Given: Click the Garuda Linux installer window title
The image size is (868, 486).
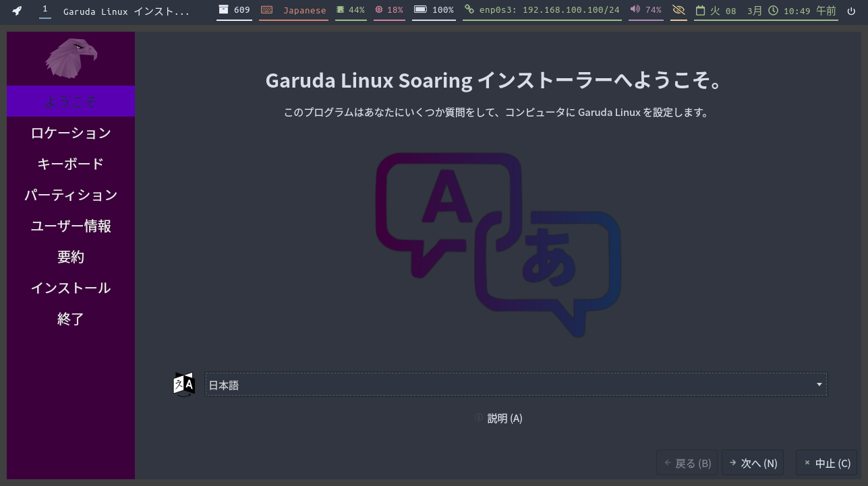Looking at the screenshot, I should point(127,11).
